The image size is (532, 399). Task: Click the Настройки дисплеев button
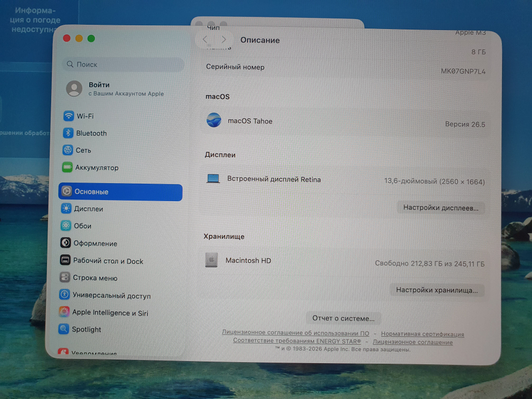coord(440,207)
